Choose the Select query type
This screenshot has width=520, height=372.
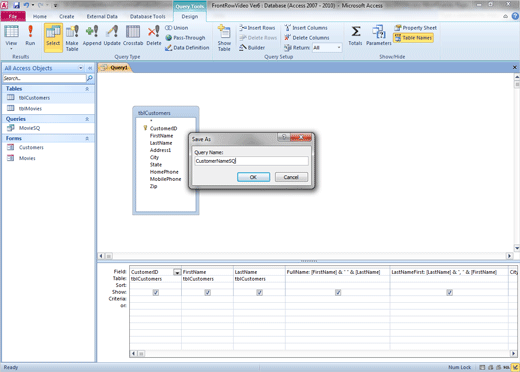(53, 37)
